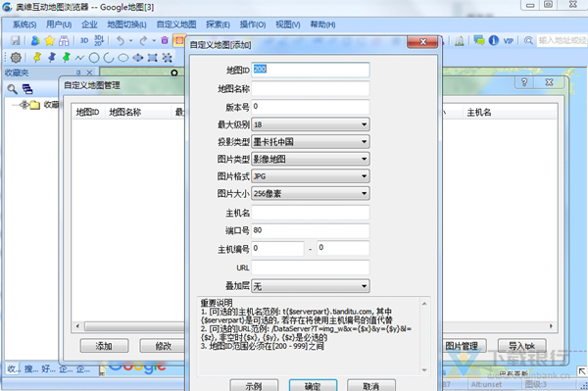
Task: Click the purple trash delete icon
Action: pyautogui.click(x=165, y=40)
